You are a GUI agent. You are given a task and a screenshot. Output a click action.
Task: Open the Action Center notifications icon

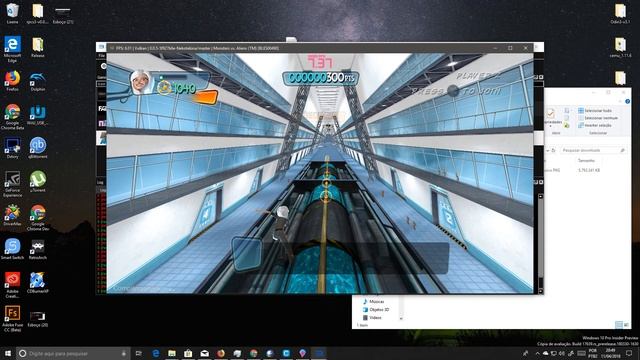click(629, 353)
